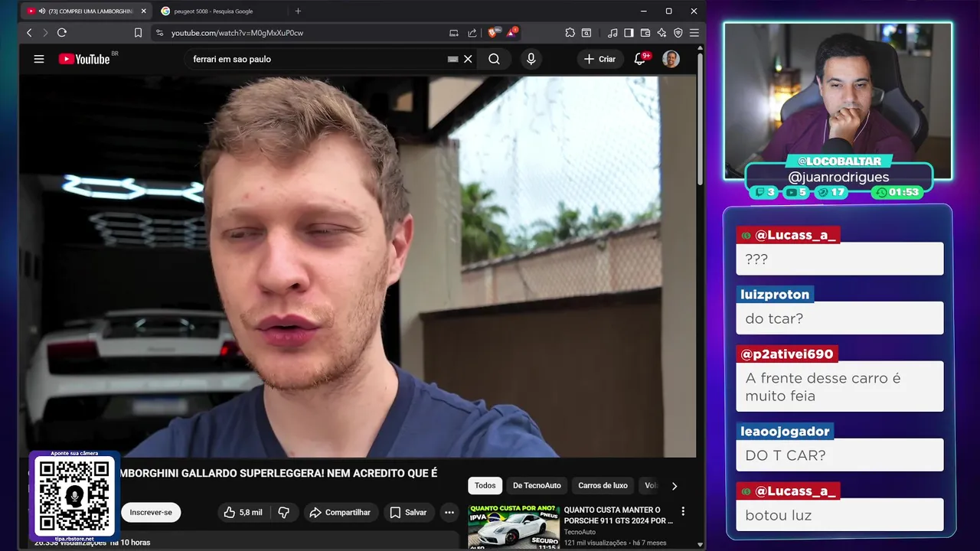Select the Todos filter chip
The height and width of the screenshot is (551, 980).
coord(485,485)
